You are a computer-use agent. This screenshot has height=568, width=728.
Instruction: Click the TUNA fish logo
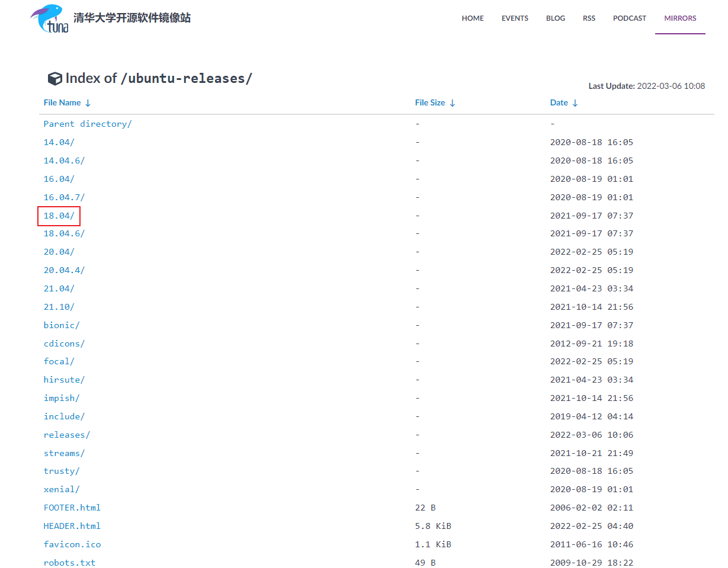click(49, 18)
